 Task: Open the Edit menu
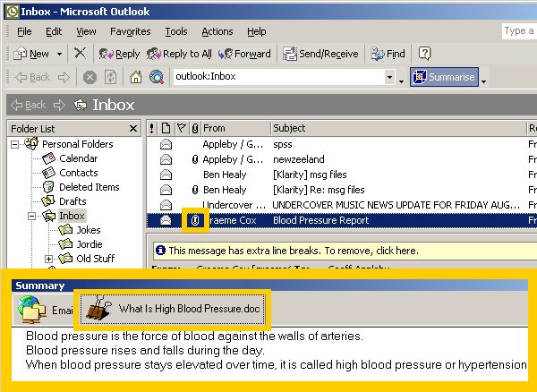(54, 31)
